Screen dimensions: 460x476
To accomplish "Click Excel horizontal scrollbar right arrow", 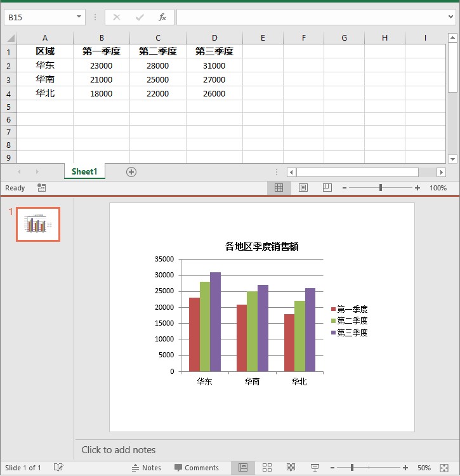I will 441,172.
